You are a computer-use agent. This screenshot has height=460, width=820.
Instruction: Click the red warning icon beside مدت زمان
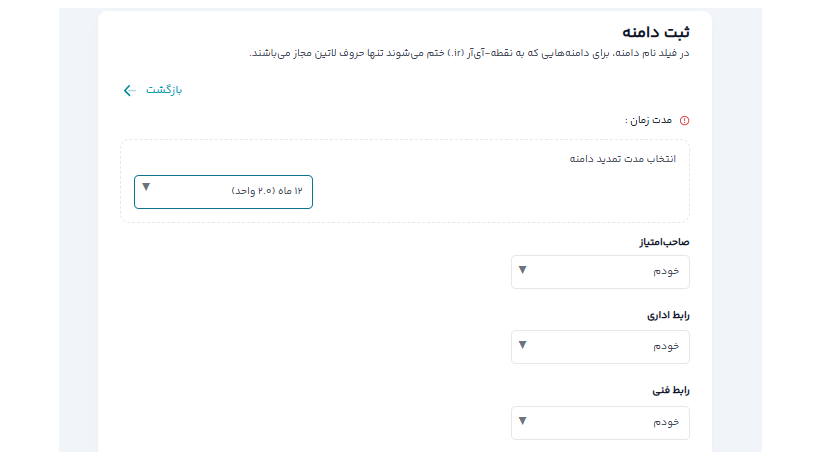(685, 121)
